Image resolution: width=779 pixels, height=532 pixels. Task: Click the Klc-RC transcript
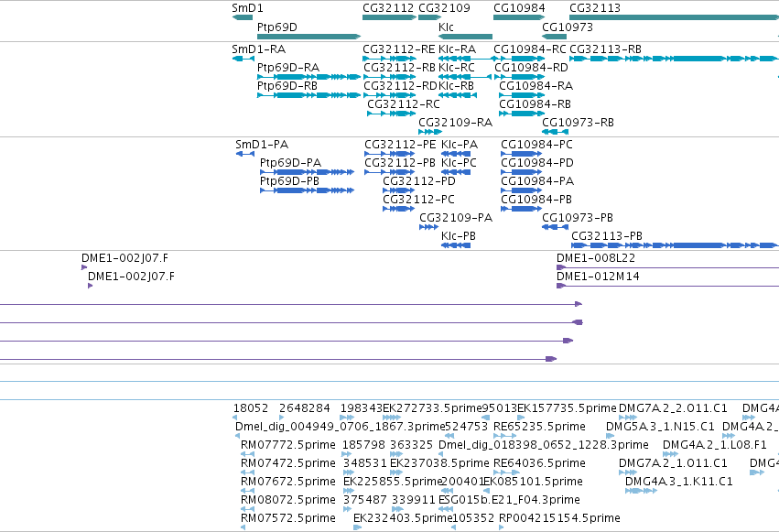pyautogui.click(x=466, y=77)
